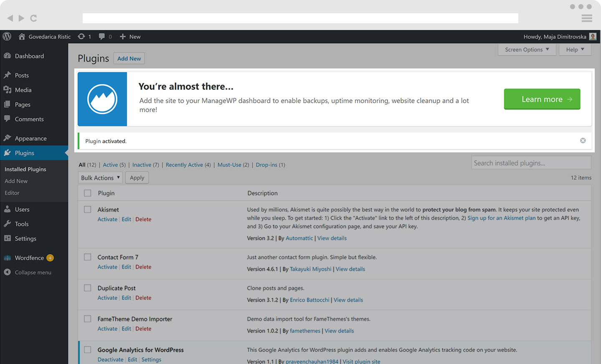601x364 pixels.
Task: View details for FameTheme Demo Importer
Action: 339,331
